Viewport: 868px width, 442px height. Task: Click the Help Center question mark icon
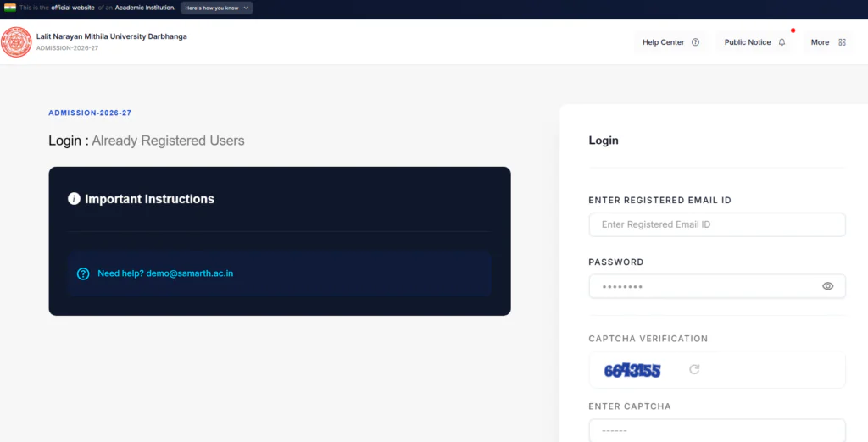(x=695, y=42)
